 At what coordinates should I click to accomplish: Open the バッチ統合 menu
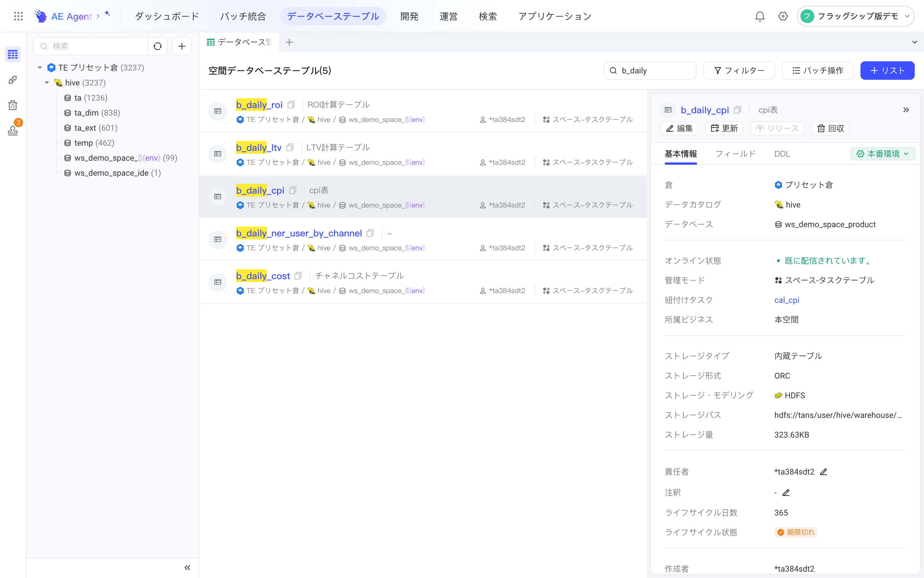click(x=243, y=16)
